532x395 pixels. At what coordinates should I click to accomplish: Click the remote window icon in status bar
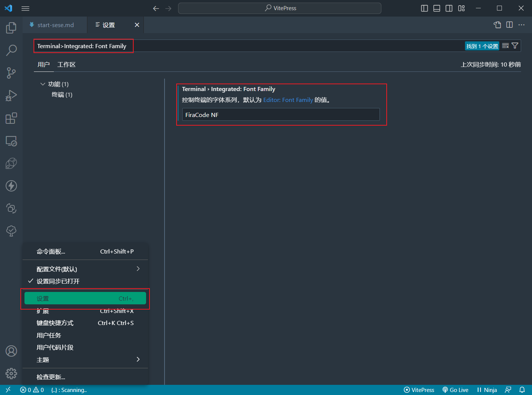pos(8,390)
